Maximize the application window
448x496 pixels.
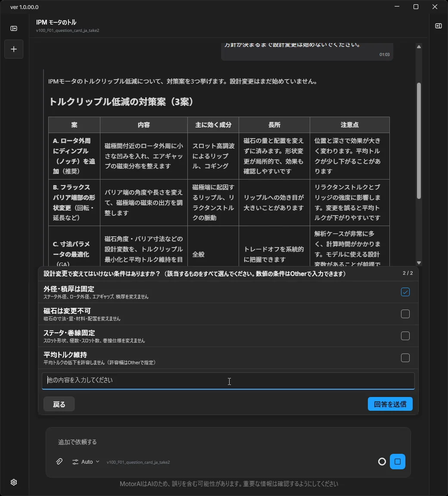tap(416, 6)
